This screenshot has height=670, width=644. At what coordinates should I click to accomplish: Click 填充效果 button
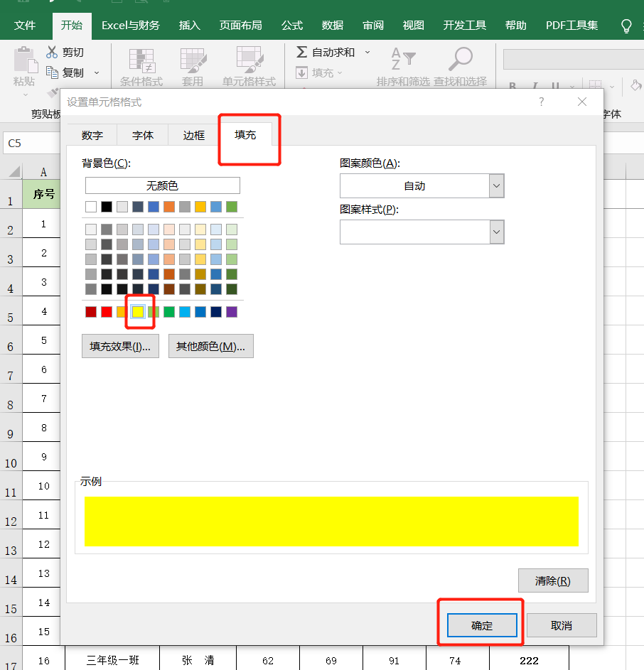(x=120, y=346)
